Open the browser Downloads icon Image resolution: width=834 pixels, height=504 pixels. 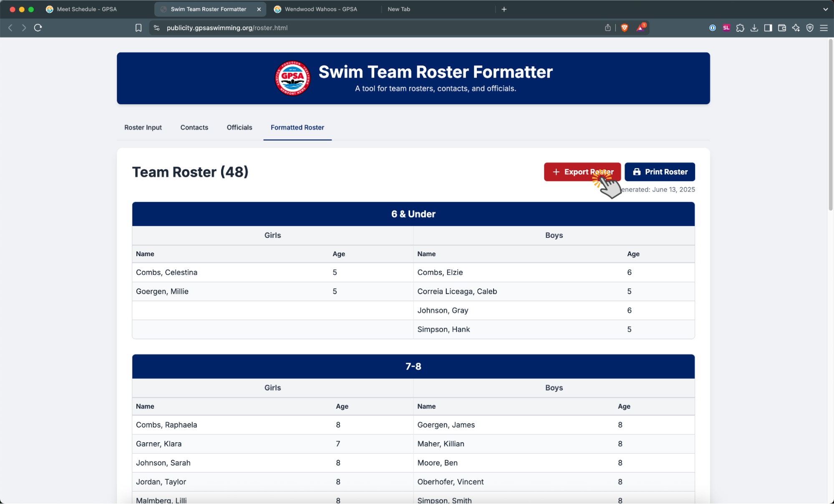754,28
